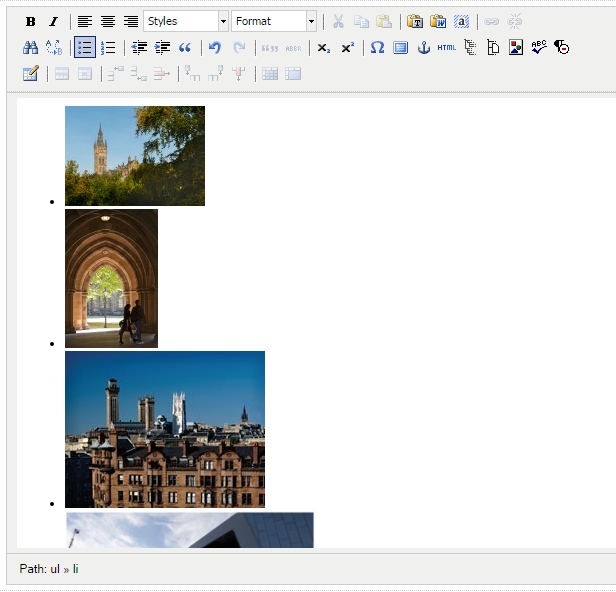Image resolution: width=616 pixels, height=592 pixels.
Task: Click the subscript button
Action: point(323,47)
